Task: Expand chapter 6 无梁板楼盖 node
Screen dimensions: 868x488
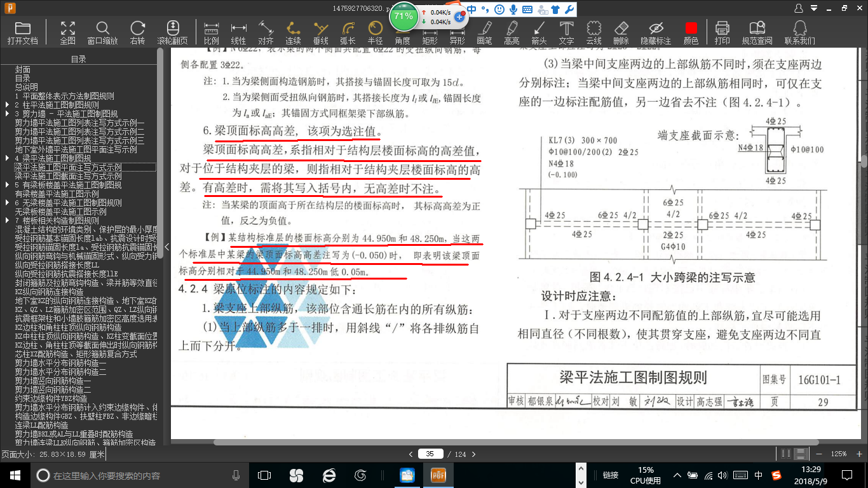Action: click(7, 203)
